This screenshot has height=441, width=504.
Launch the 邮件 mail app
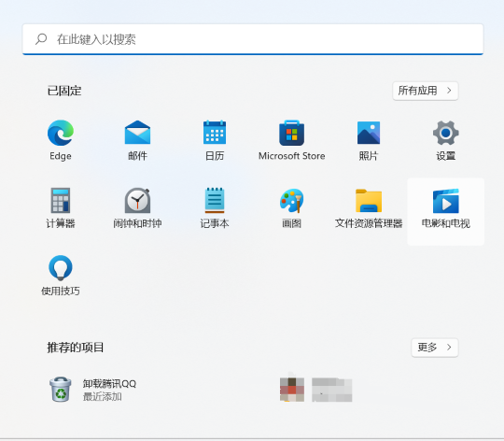click(x=137, y=140)
